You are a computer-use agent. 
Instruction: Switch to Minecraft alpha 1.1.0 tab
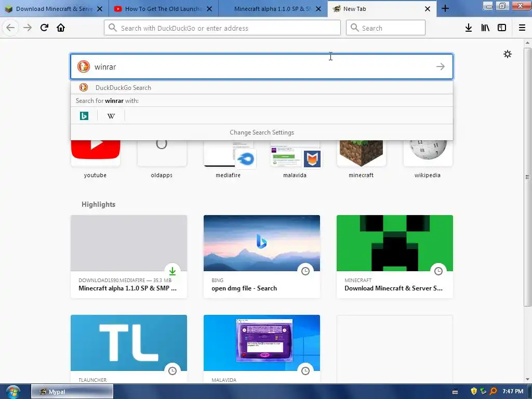point(273,9)
